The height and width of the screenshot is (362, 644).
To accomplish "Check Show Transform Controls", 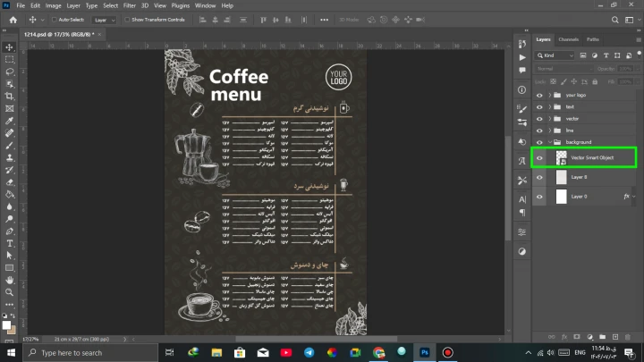I will [x=127, y=19].
